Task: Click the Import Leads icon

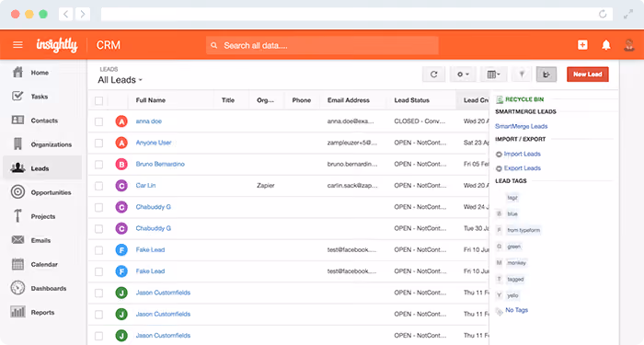Action: [499, 154]
